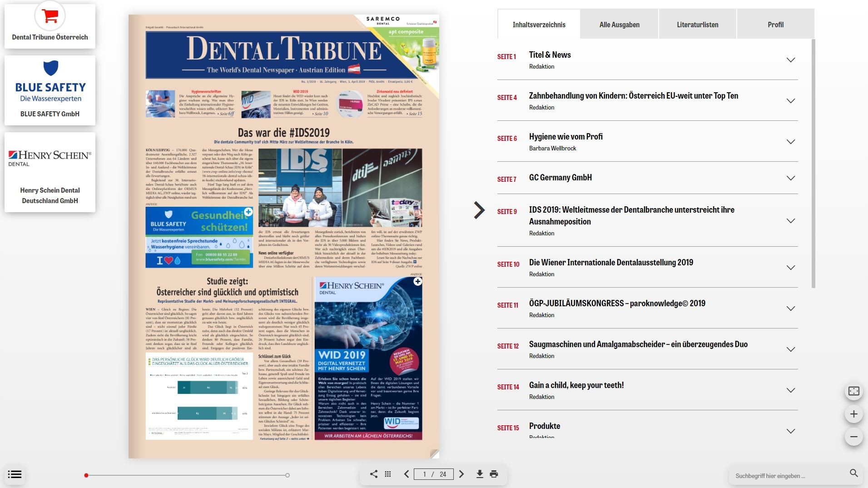The height and width of the screenshot is (488, 868).
Task: Open article Zahnbehandlung von Kindern
Action: (633, 96)
